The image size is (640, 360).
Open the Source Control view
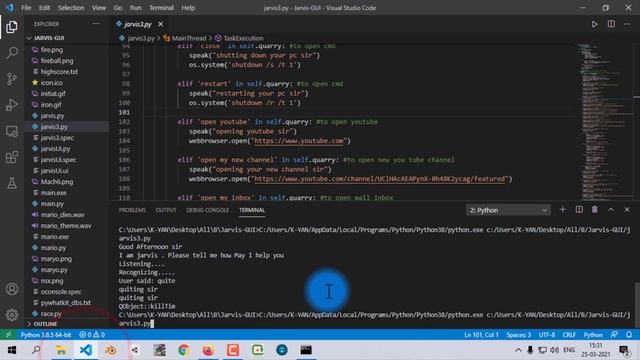pyautogui.click(x=12, y=79)
